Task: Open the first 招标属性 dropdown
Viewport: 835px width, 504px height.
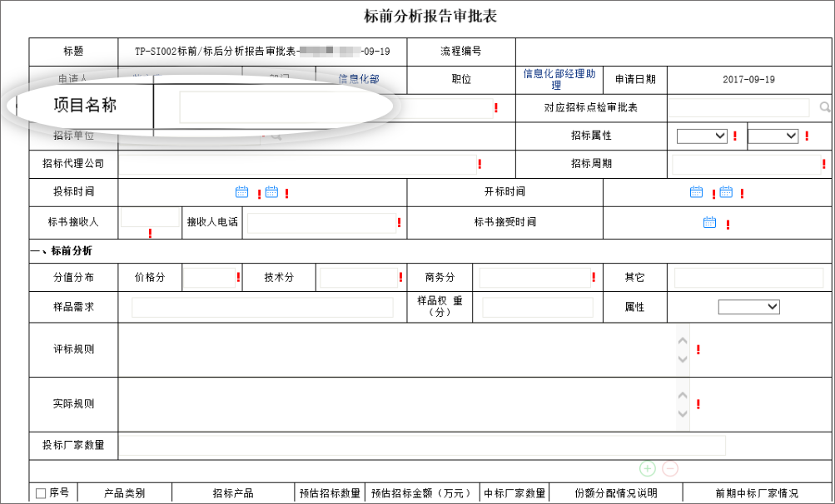Action: coord(702,136)
